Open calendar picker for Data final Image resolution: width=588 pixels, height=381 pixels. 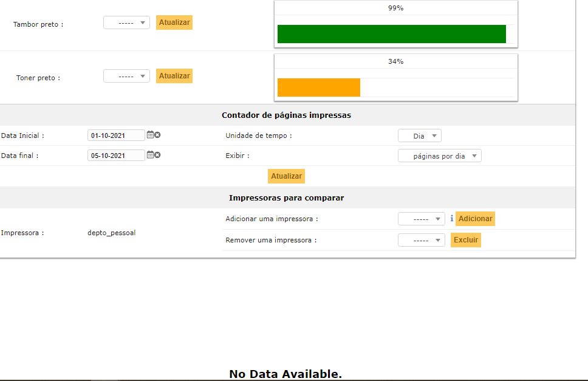[150, 154]
